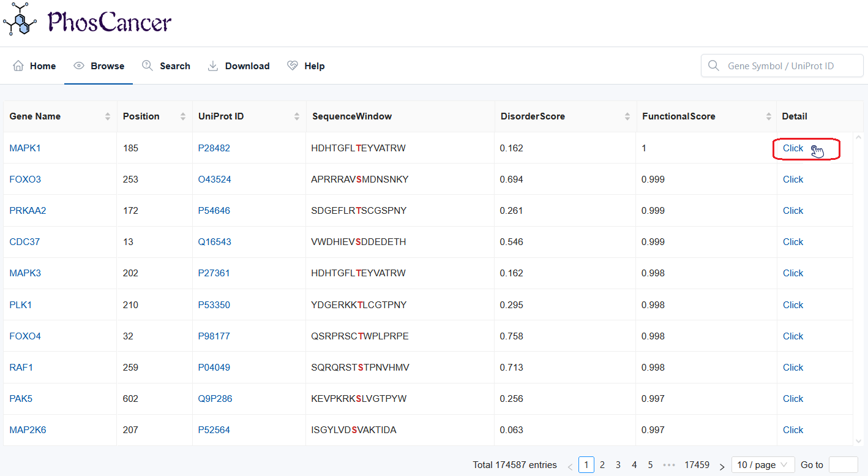
Task: Sort table by Gene Name column arrows
Action: 108,116
